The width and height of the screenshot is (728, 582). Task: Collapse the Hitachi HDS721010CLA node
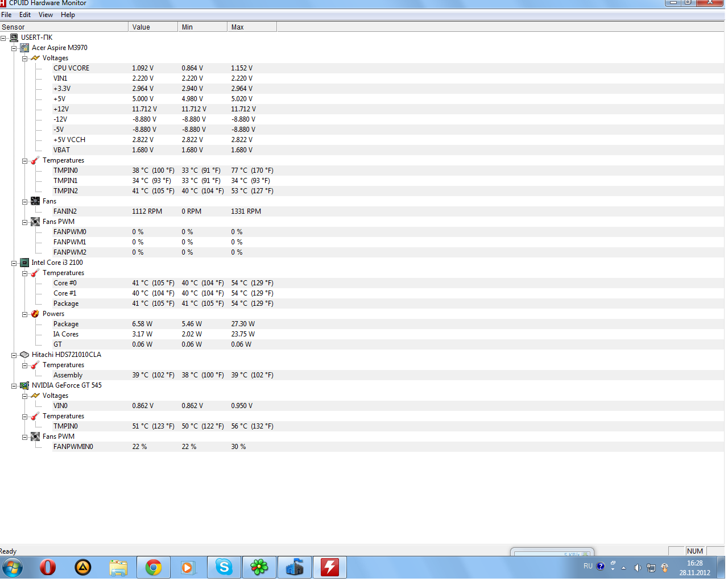[14, 355]
